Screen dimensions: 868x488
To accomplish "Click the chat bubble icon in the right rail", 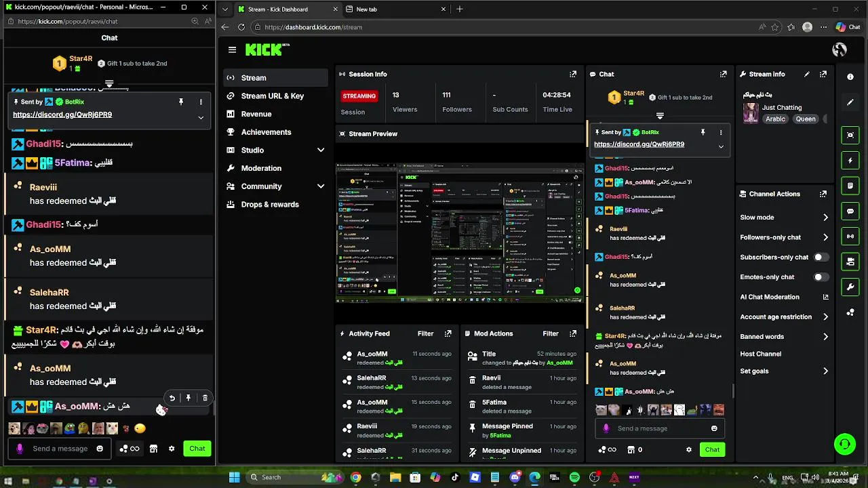I will point(850,211).
